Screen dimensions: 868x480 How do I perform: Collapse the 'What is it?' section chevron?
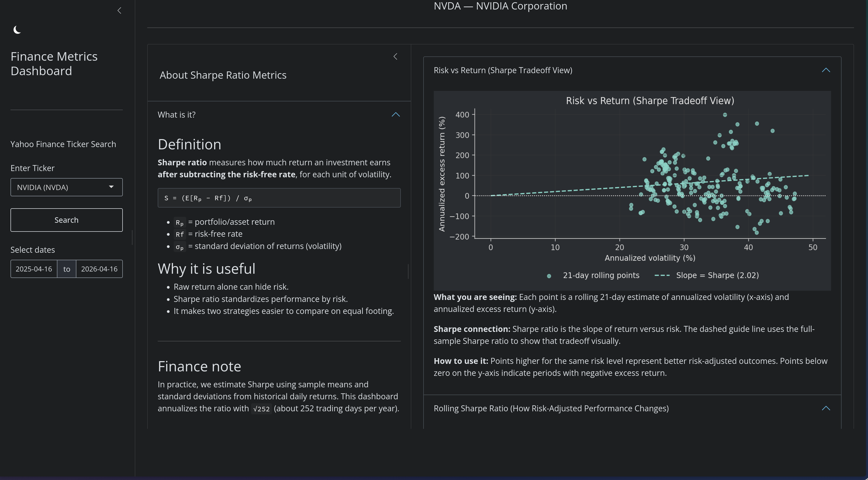click(x=395, y=115)
